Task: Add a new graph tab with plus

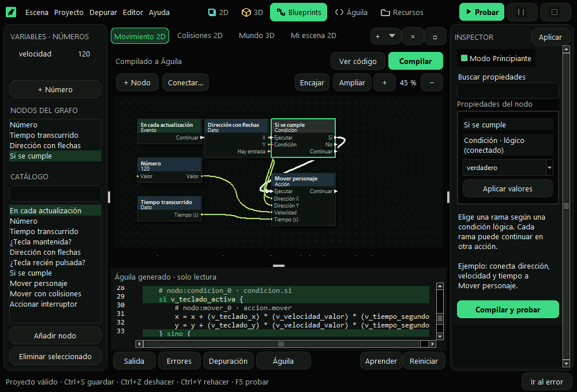Action: (377, 36)
